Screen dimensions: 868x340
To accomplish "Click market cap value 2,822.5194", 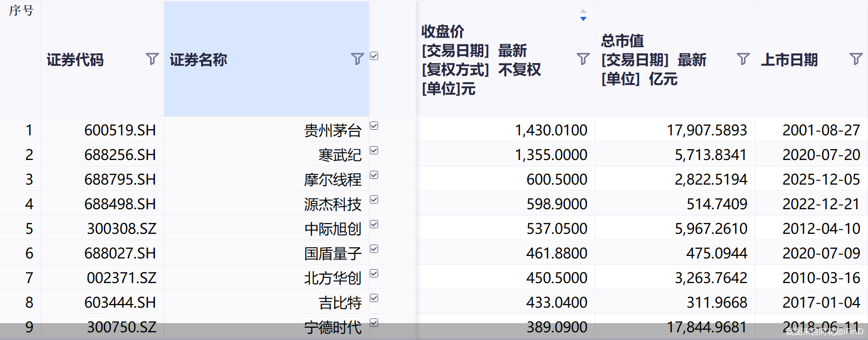I will pyautogui.click(x=711, y=179).
